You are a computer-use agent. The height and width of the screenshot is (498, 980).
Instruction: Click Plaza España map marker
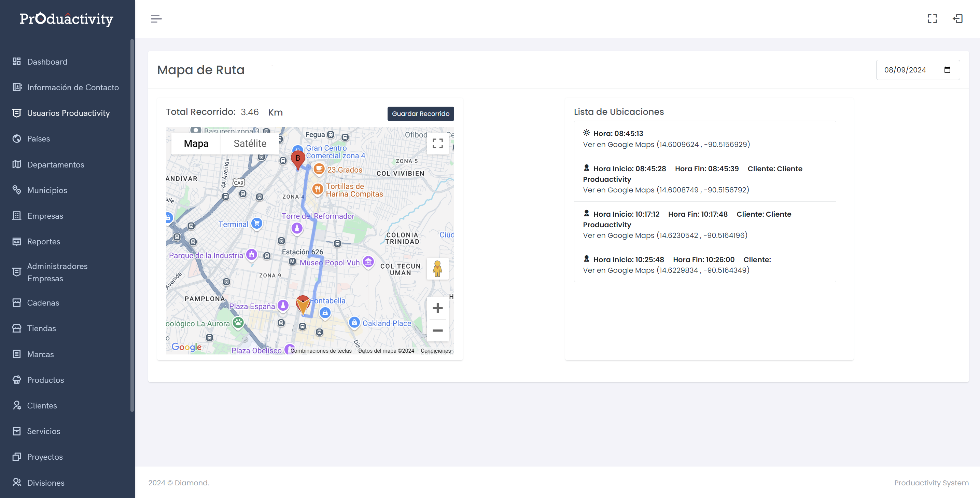click(283, 305)
